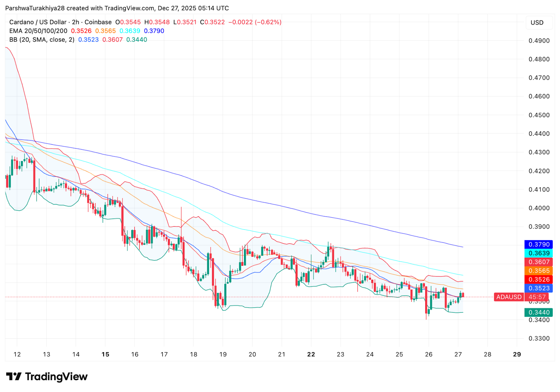Click the red 0.3526 EMA 20 tag
Viewport: 560px width, 392px height.
(539, 279)
